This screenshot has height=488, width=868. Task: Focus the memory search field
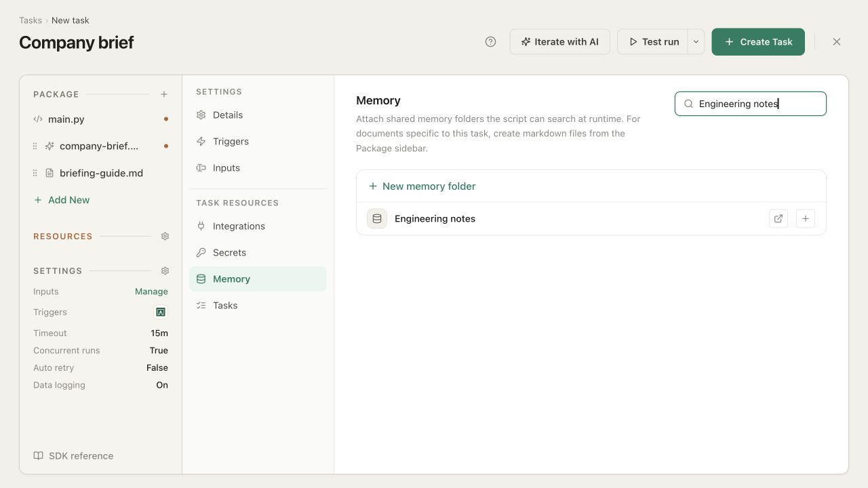click(x=751, y=104)
